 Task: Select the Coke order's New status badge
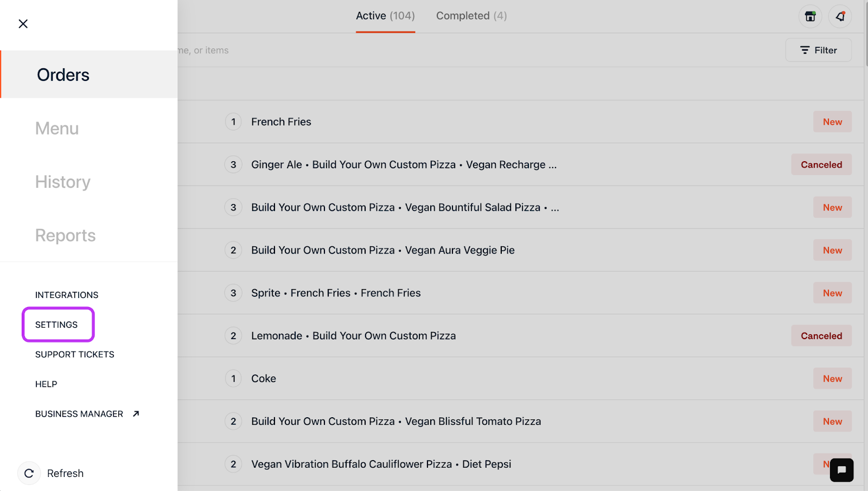pyautogui.click(x=832, y=379)
